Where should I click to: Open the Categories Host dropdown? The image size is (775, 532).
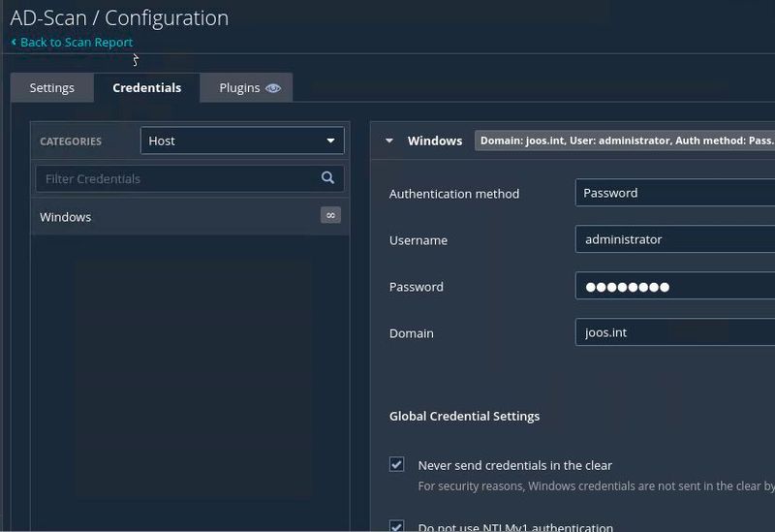click(x=242, y=141)
